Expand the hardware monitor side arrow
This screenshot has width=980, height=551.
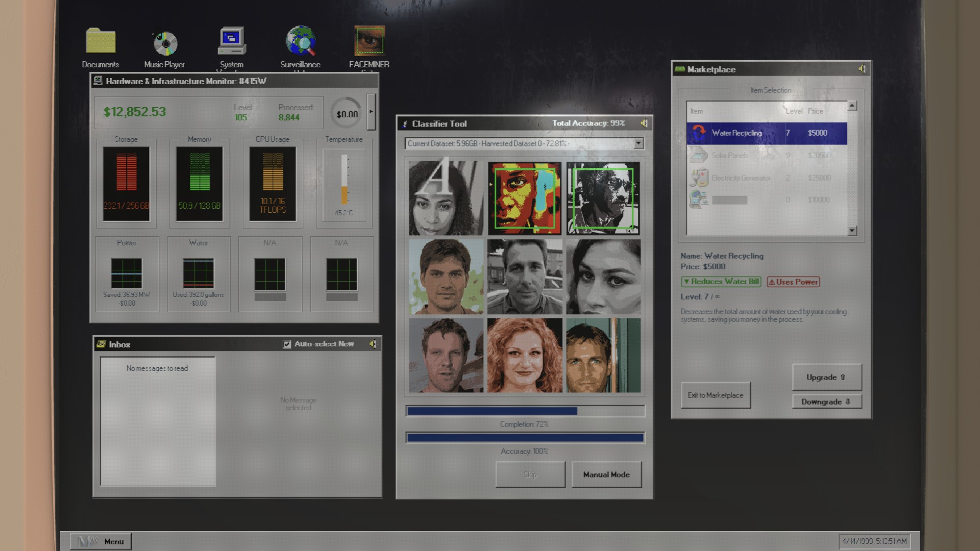click(x=371, y=111)
